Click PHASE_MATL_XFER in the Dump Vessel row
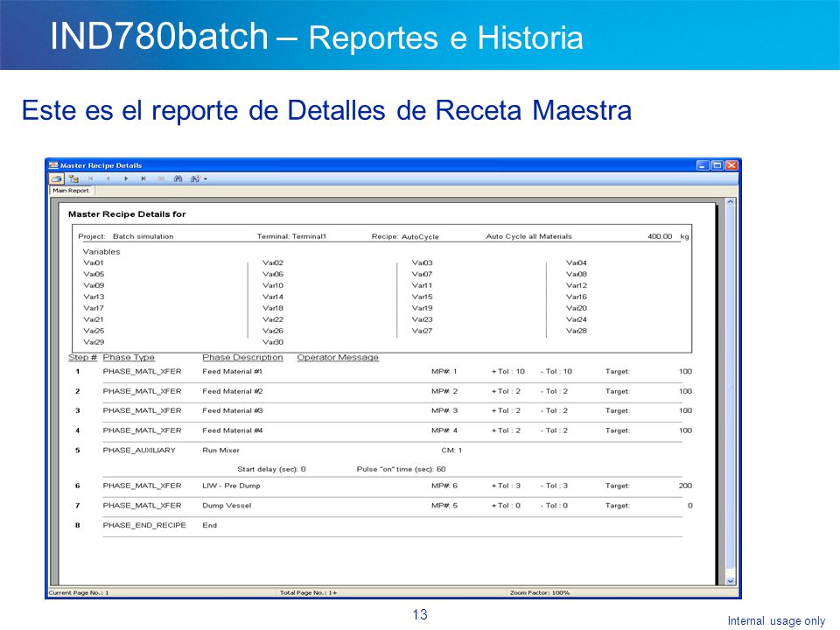This screenshot has width=840, height=630. [142, 506]
